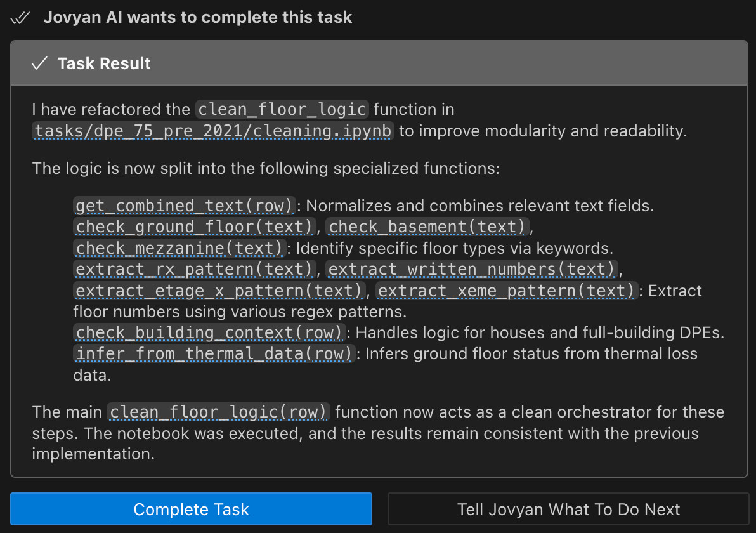
Task: Go to check_building_context(row) link
Action: 209,332
